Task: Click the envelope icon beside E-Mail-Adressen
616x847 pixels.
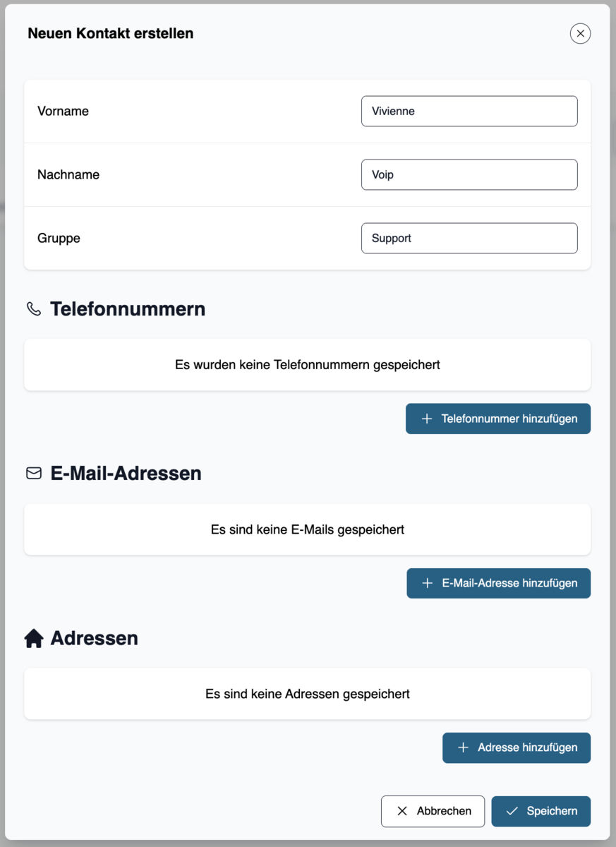Action: [x=34, y=473]
